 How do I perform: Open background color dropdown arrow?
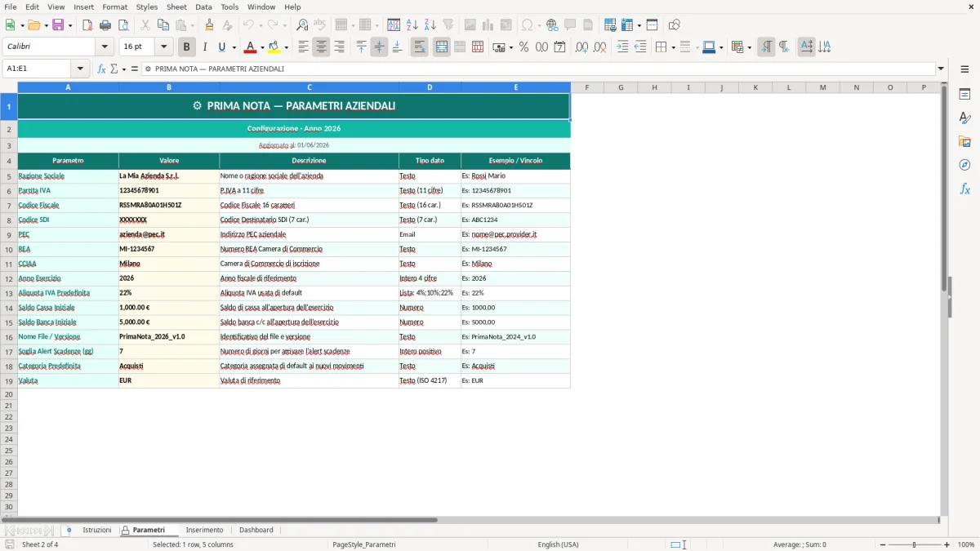click(x=286, y=47)
